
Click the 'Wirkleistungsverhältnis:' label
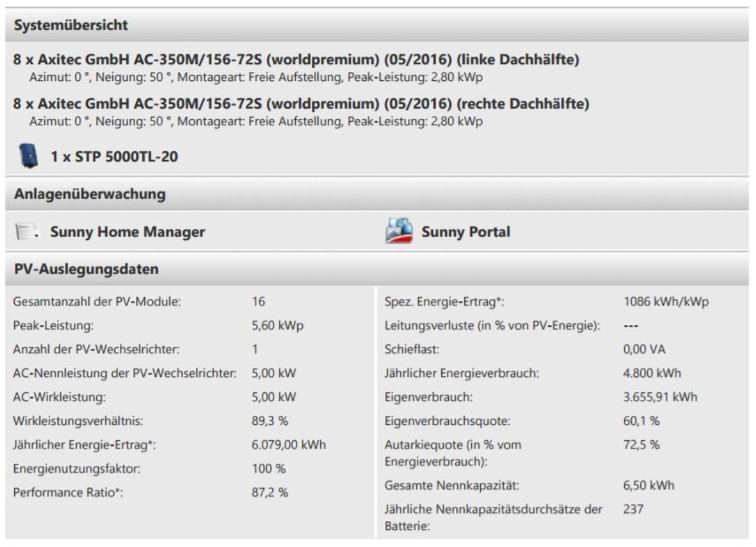tap(78, 421)
